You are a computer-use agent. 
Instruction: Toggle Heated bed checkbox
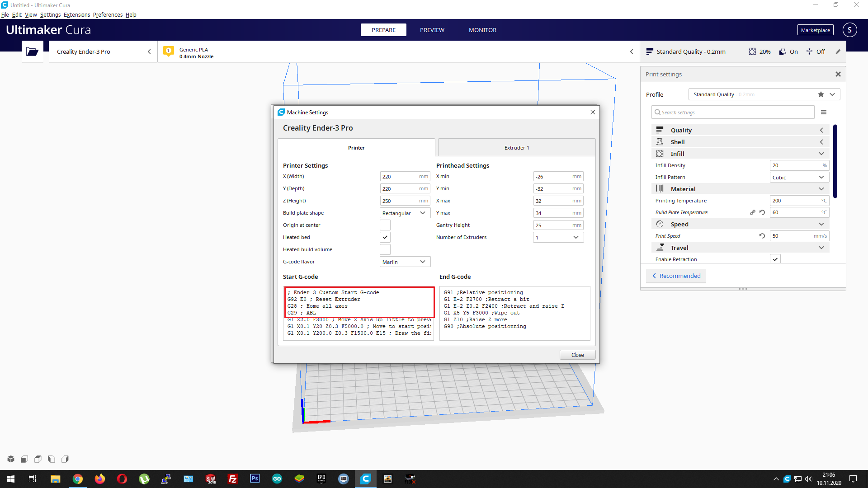[x=385, y=237]
